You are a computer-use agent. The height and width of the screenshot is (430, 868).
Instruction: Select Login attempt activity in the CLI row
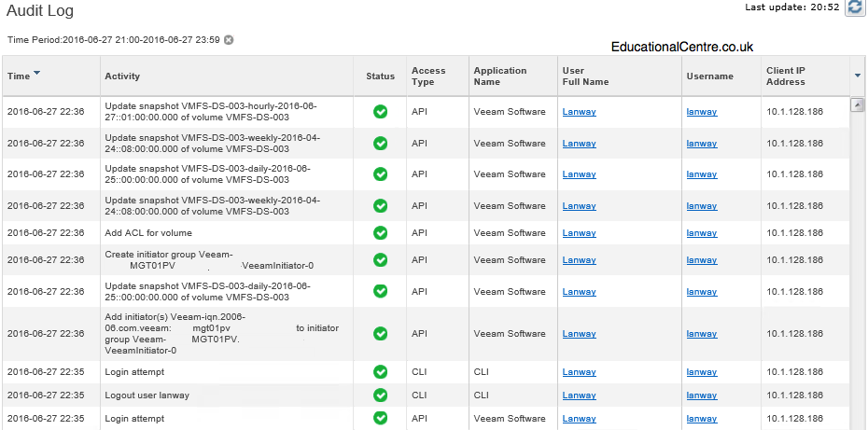coord(134,372)
